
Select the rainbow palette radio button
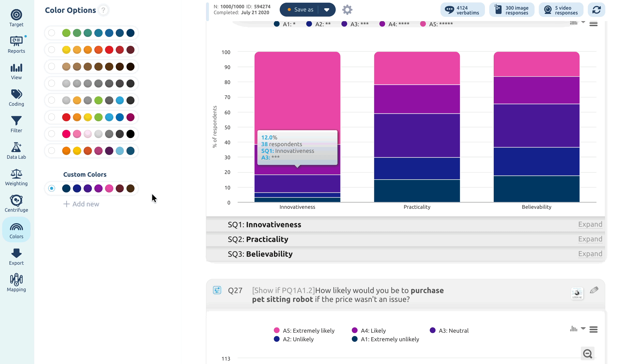click(x=52, y=117)
